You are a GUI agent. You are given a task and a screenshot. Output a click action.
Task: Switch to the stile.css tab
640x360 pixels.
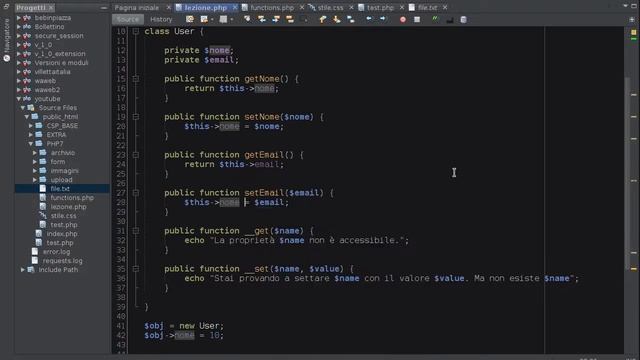[330, 7]
